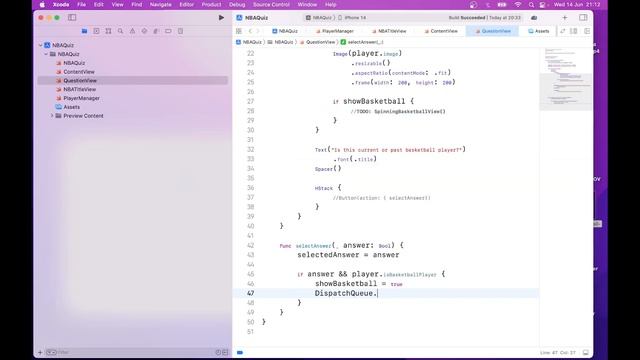Choose the iPhone 14 run destination
640x360 pixels.
(353, 18)
